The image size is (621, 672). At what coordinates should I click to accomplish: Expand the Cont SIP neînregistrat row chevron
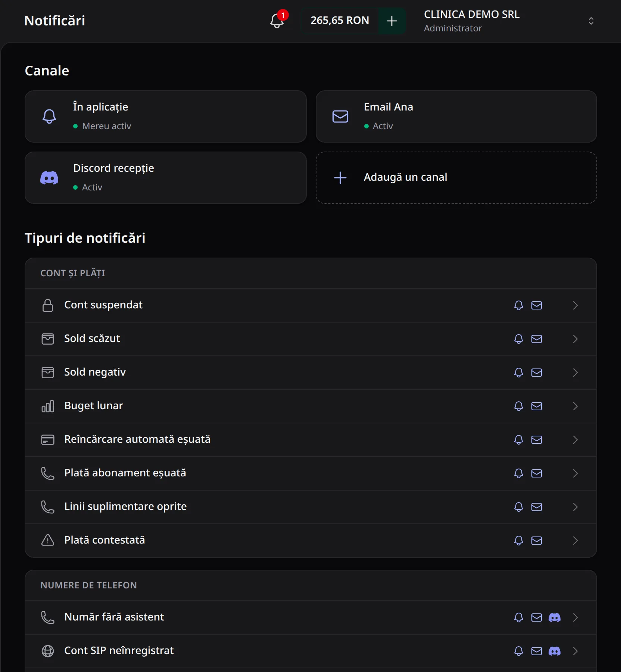click(x=575, y=651)
